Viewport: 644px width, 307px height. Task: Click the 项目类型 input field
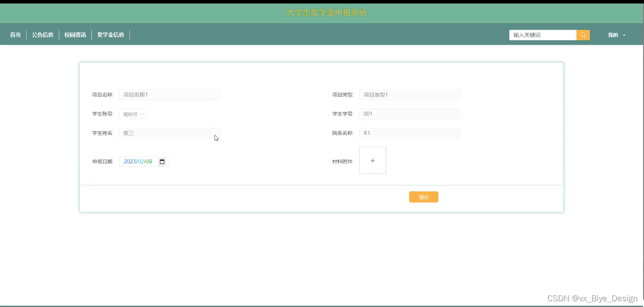409,95
